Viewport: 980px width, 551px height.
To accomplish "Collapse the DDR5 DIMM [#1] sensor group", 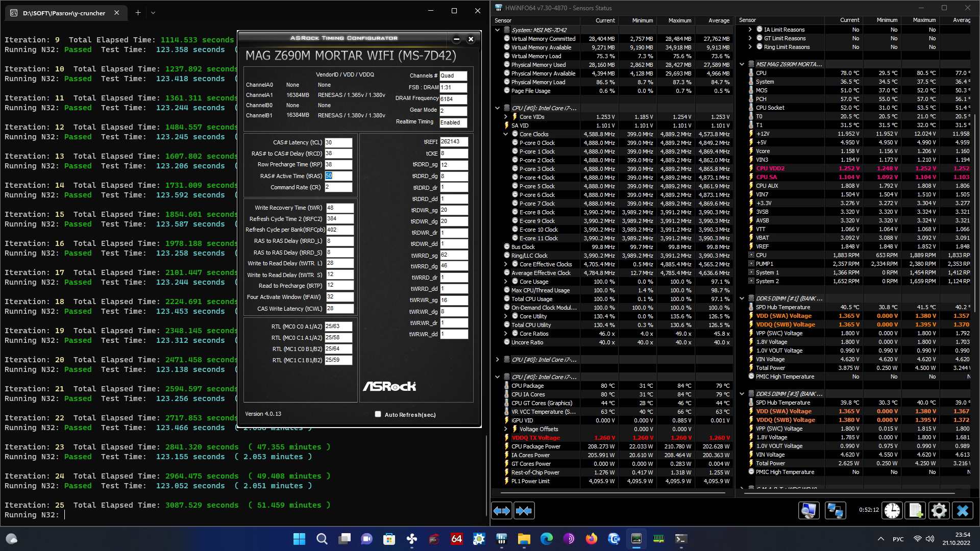I will (x=742, y=298).
